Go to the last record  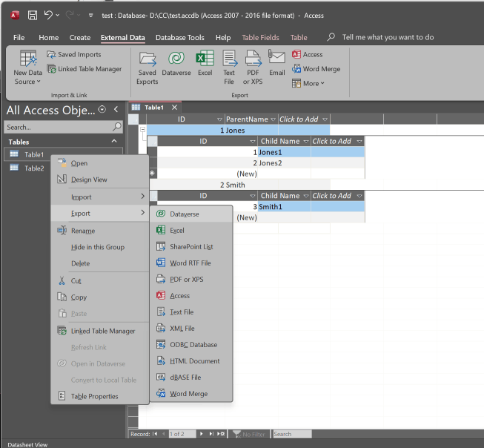211,434
